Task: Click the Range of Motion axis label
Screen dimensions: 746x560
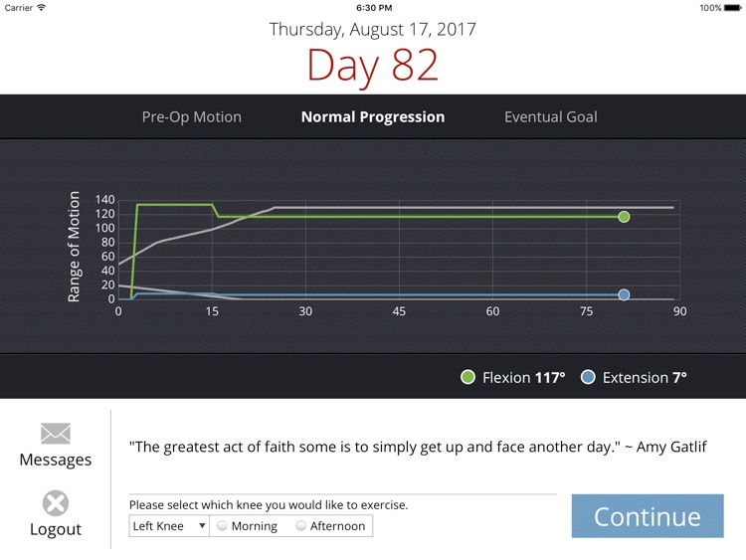Action: pyautogui.click(x=75, y=247)
